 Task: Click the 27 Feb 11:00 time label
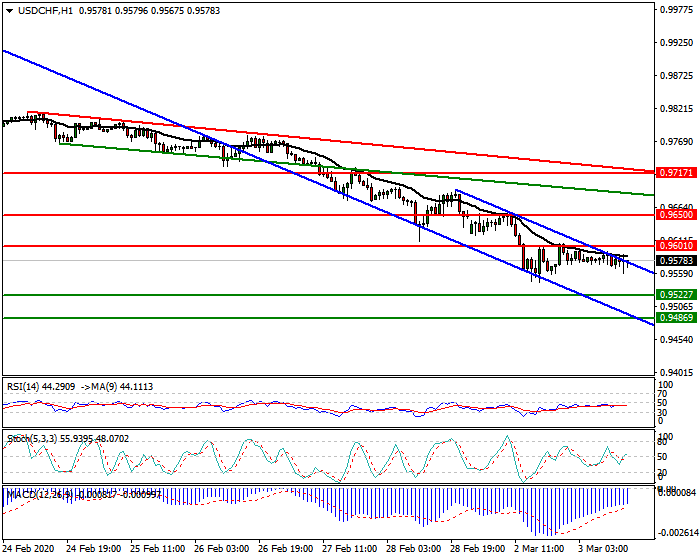[350, 549]
